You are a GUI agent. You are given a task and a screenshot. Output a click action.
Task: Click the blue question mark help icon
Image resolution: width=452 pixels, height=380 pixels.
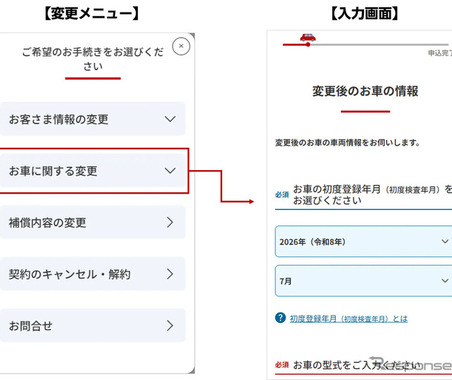pos(280,318)
